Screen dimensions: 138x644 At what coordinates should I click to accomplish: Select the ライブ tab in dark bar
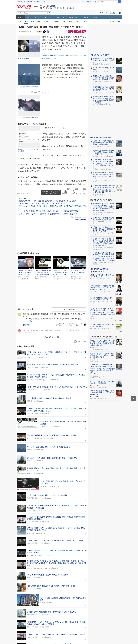pos(37,17)
